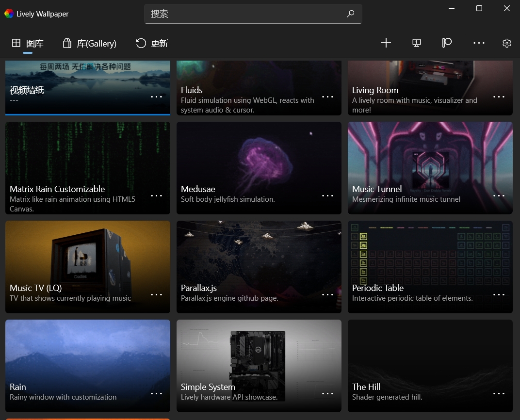Select the Matrix Rain Customizable thumbnail

[87, 168]
